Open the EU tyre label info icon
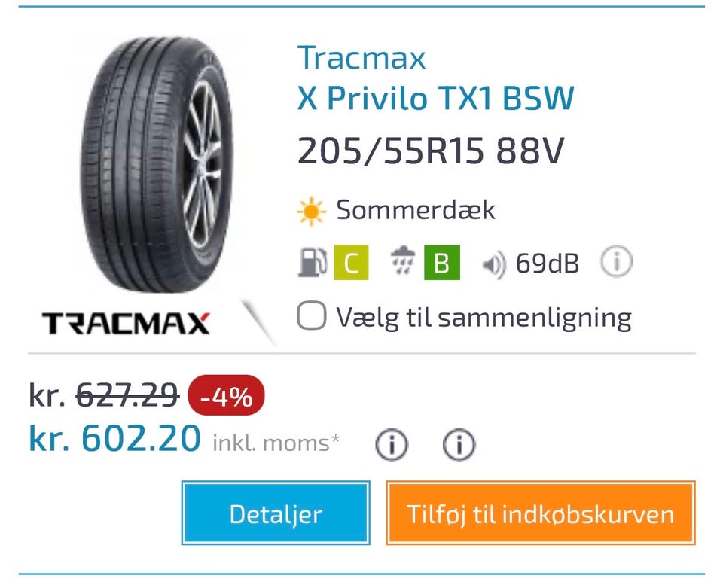This screenshot has height=588, width=723. [x=616, y=263]
